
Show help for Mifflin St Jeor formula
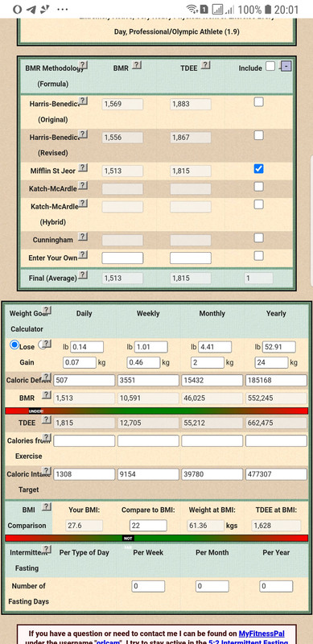83,167
